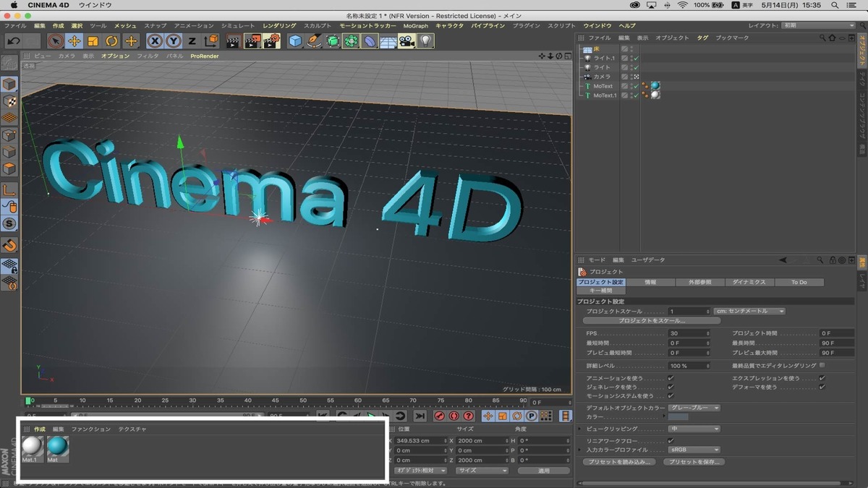
Task: Toggle autokeying record button
Action: coord(454,416)
